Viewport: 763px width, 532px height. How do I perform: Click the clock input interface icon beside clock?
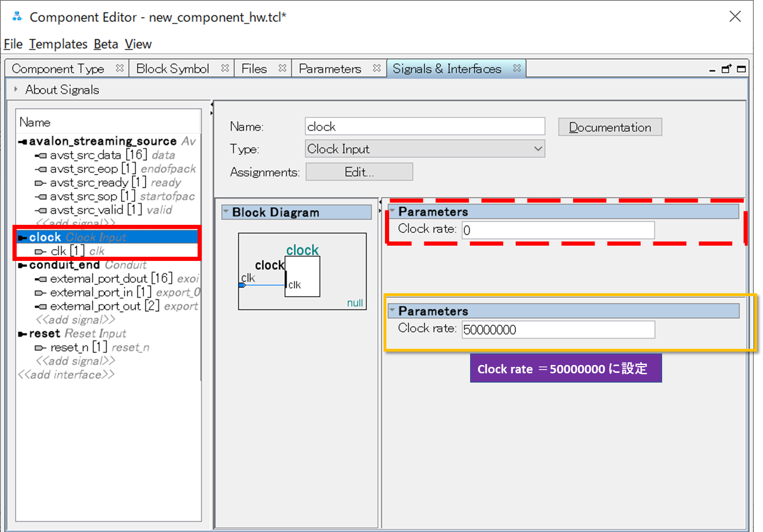tap(22, 237)
